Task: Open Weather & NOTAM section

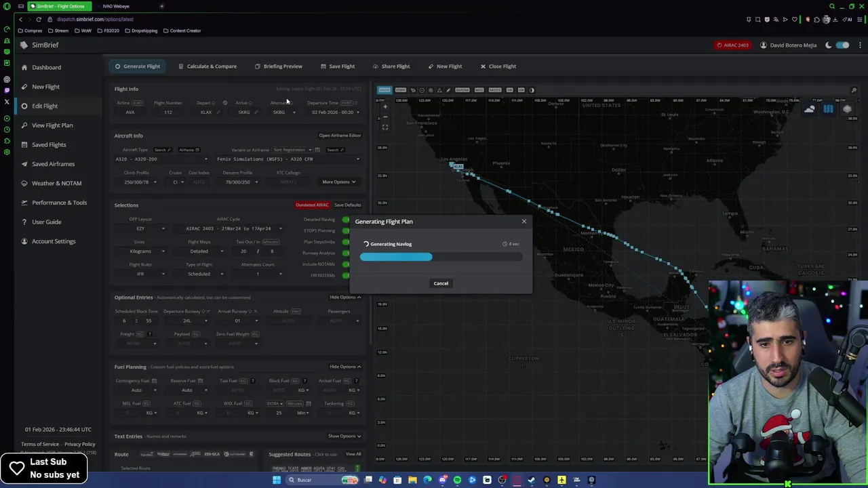Action: coord(56,183)
